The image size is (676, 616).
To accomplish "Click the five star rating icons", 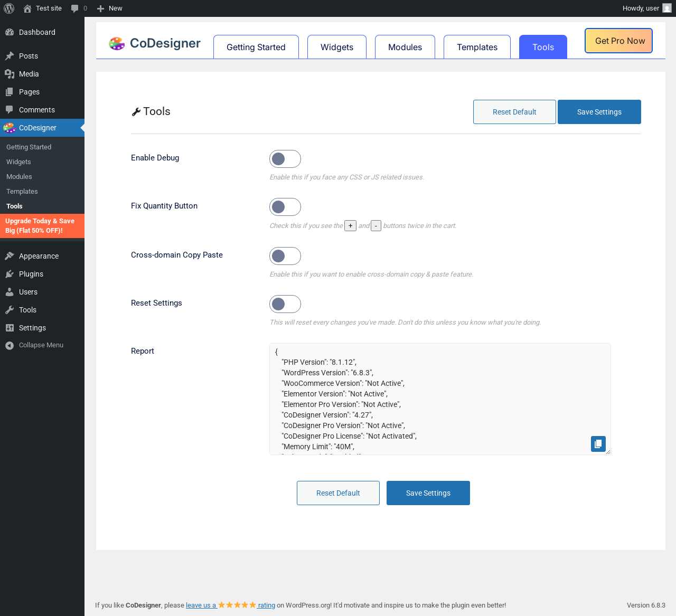I will point(237,605).
